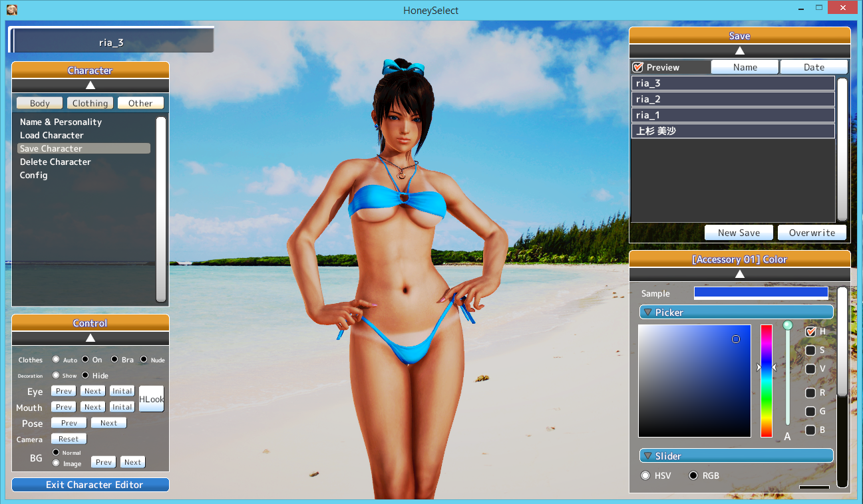Click the blue Sample color swatch
This screenshot has height=504, width=863.
tap(761, 293)
